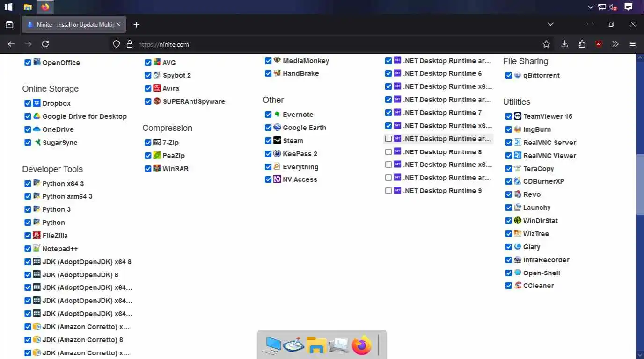
Task: Select the Ninite browser tab
Action: pyautogui.click(x=73, y=24)
